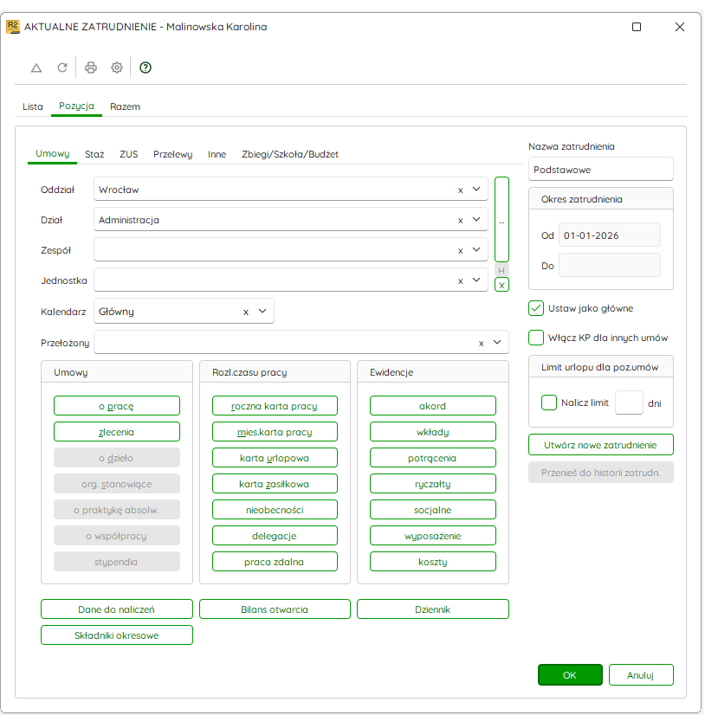Click the triangle icon in the toolbar
Screen dimensions: 718x728
36,68
